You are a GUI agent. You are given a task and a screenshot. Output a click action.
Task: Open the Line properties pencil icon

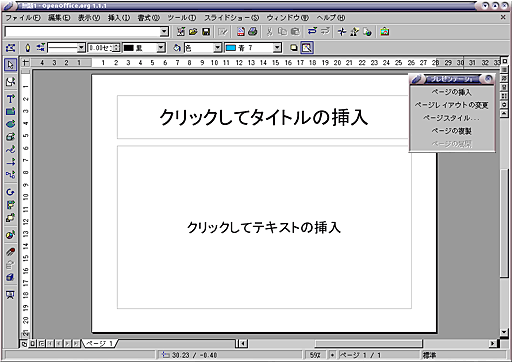28,48
